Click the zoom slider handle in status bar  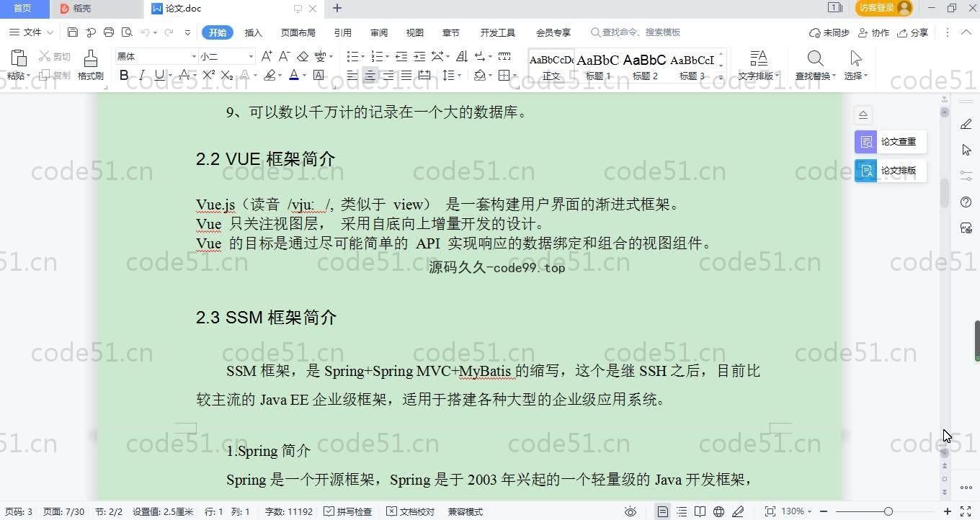pos(888,511)
